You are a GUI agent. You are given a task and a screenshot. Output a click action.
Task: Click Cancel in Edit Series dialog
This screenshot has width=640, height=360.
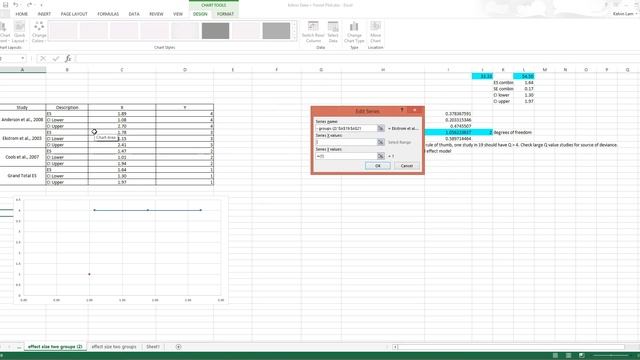click(x=407, y=166)
